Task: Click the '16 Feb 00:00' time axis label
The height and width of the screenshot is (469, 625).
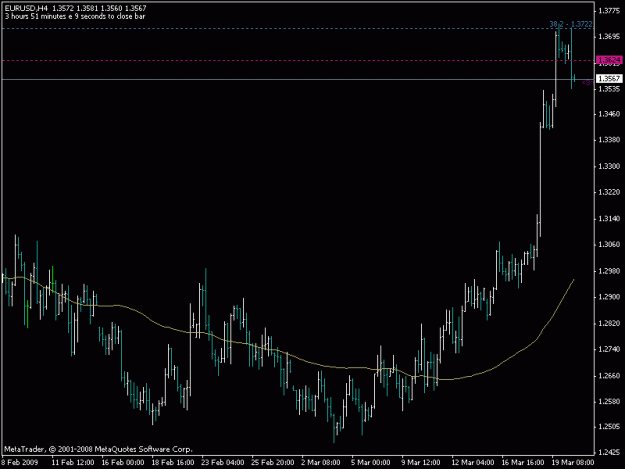Action: 123,462
